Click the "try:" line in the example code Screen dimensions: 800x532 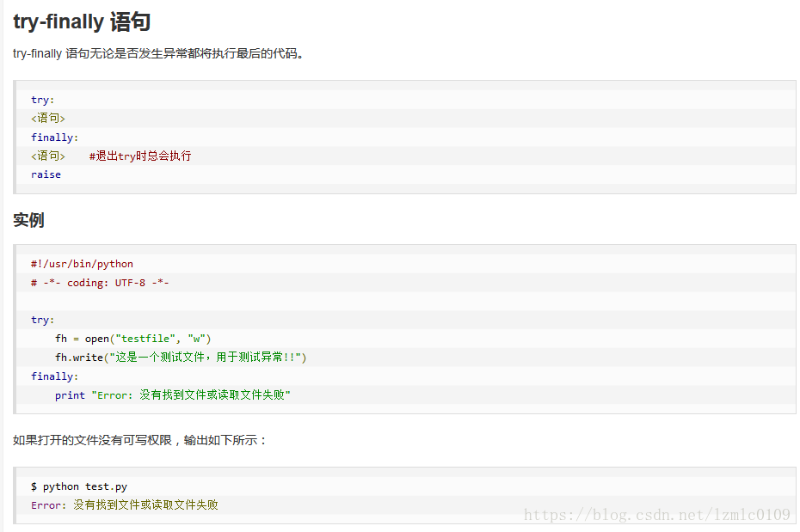click(42, 320)
